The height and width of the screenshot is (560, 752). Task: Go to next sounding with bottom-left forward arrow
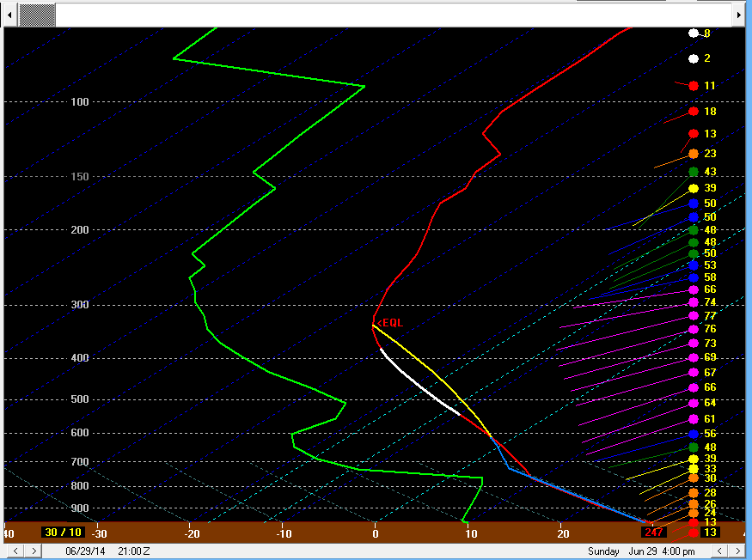coord(34,551)
